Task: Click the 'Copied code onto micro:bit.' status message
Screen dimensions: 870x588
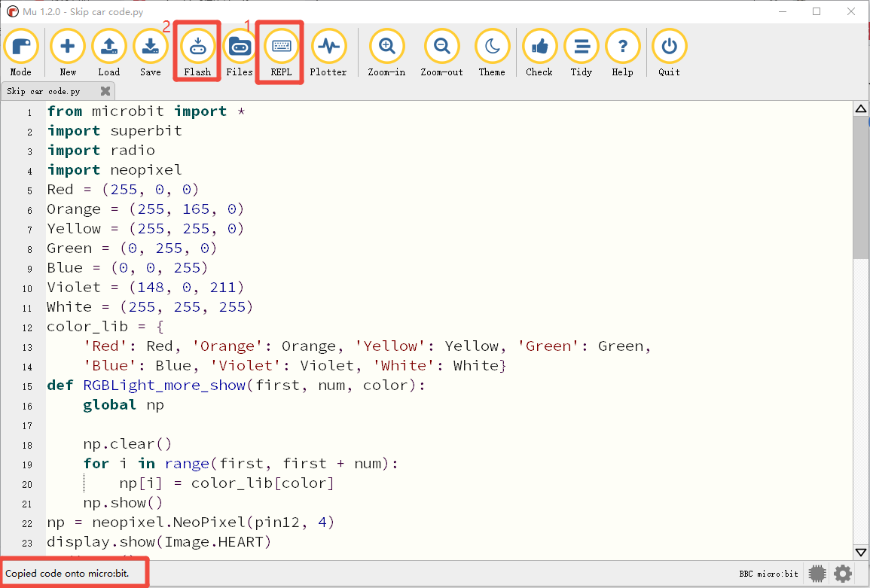Action: [x=67, y=574]
